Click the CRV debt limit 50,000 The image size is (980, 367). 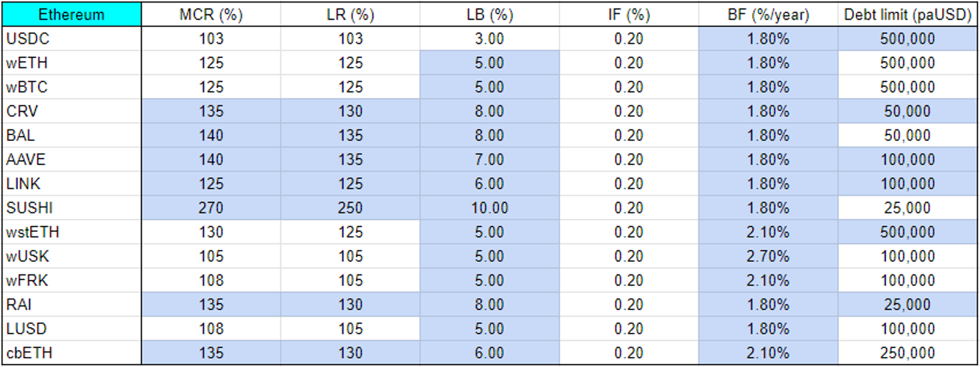(908, 112)
